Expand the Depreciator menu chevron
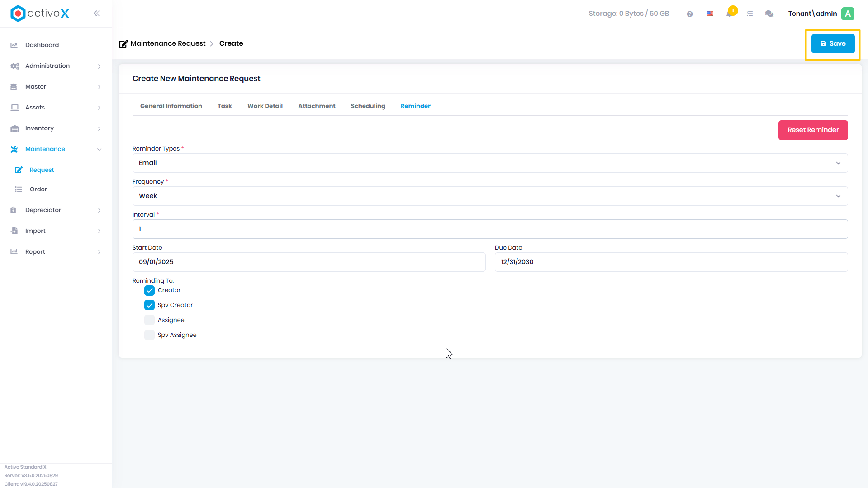The image size is (868, 488). click(x=99, y=211)
